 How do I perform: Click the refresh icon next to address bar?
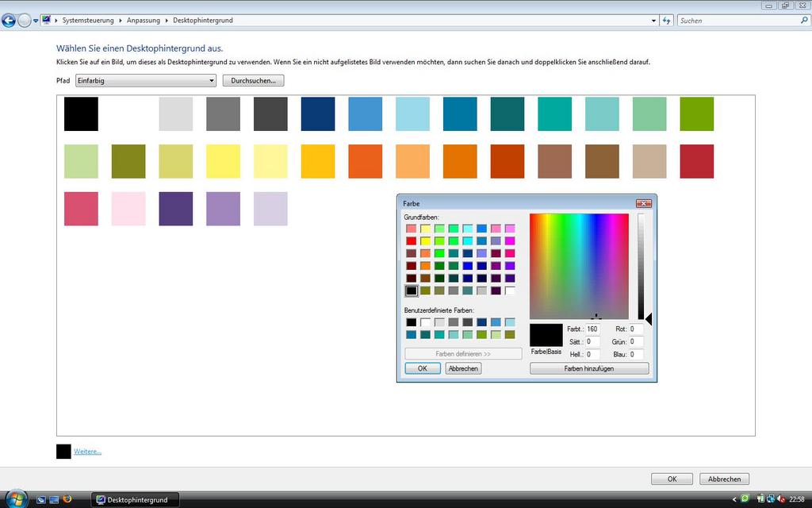(x=666, y=21)
